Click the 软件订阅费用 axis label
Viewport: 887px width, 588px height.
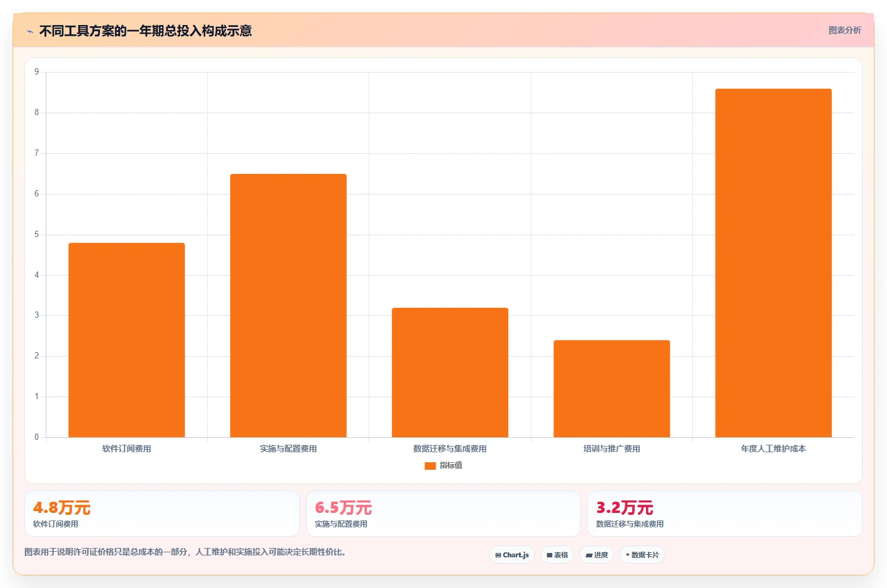126,449
